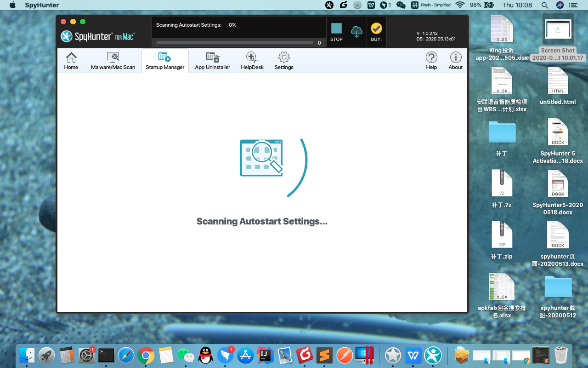Open App Store from the Dock

click(x=245, y=355)
